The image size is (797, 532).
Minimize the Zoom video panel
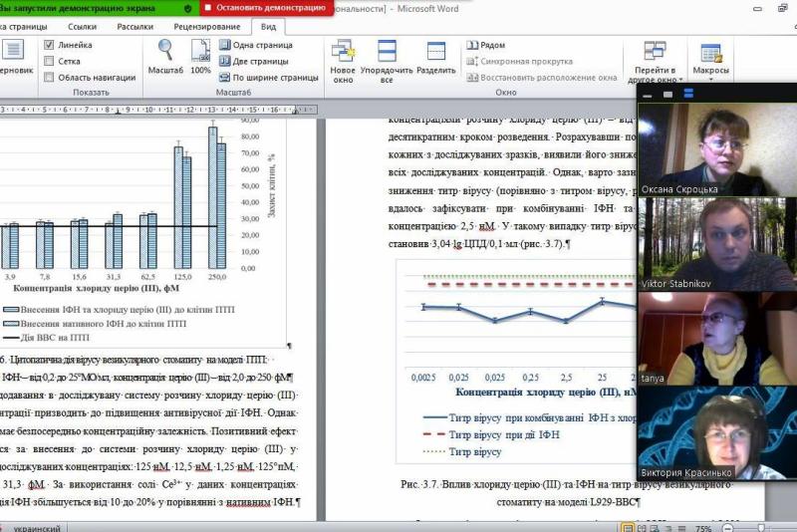(x=648, y=94)
